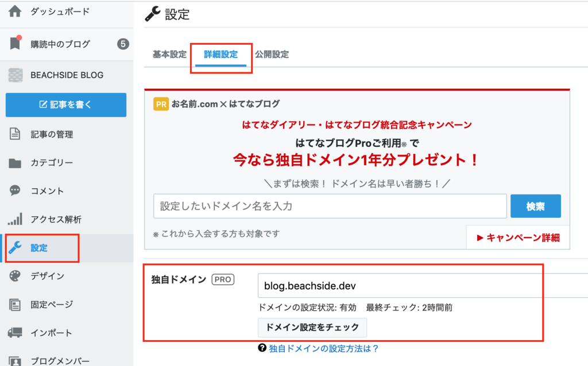
Task: Open 記事の管理 menu item
Action: [x=52, y=134]
